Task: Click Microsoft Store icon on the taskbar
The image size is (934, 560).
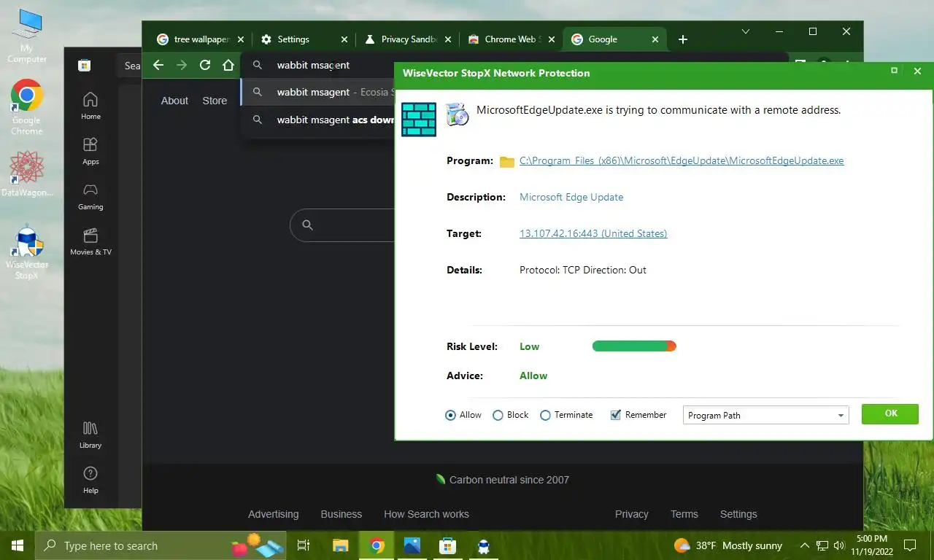Action: tap(447, 545)
